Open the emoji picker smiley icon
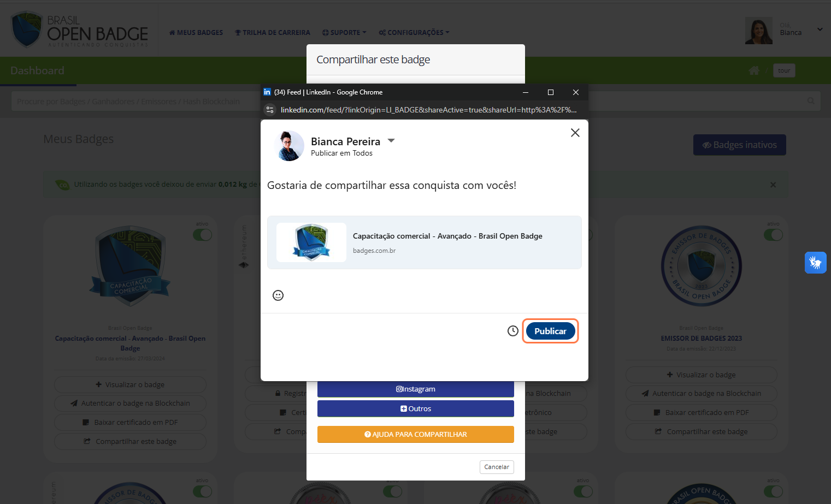This screenshot has height=504, width=831. [278, 295]
